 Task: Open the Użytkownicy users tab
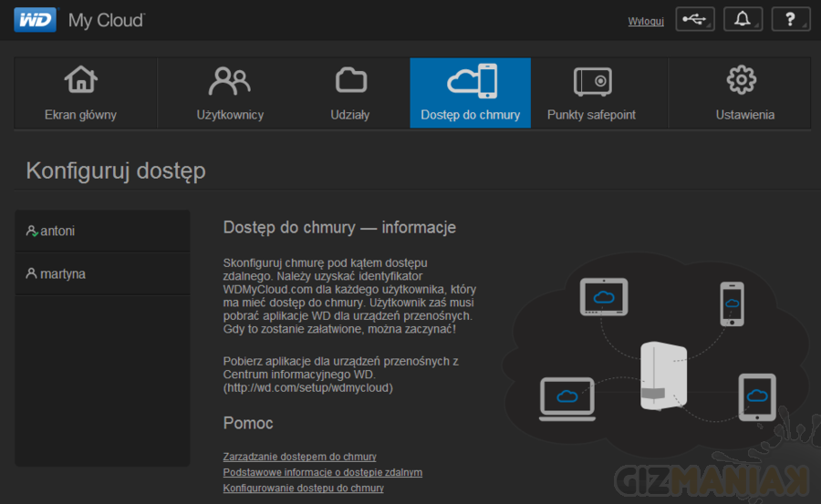click(230, 93)
